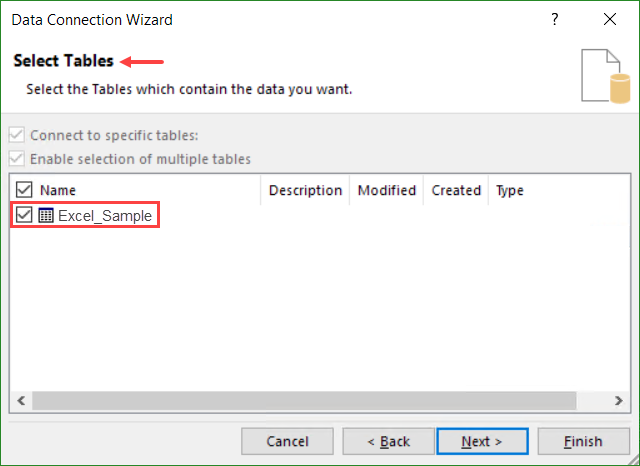
Task: Click the Type column header
Action: (510, 190)
